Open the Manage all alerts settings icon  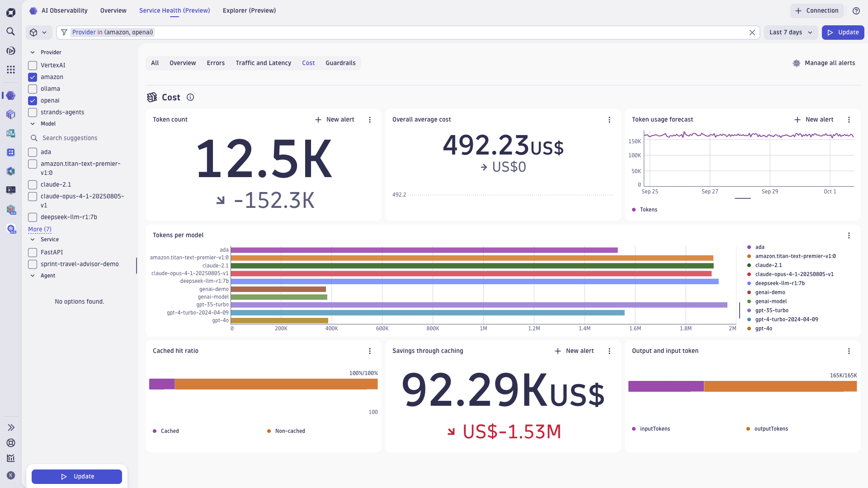(x=797, y=63)
